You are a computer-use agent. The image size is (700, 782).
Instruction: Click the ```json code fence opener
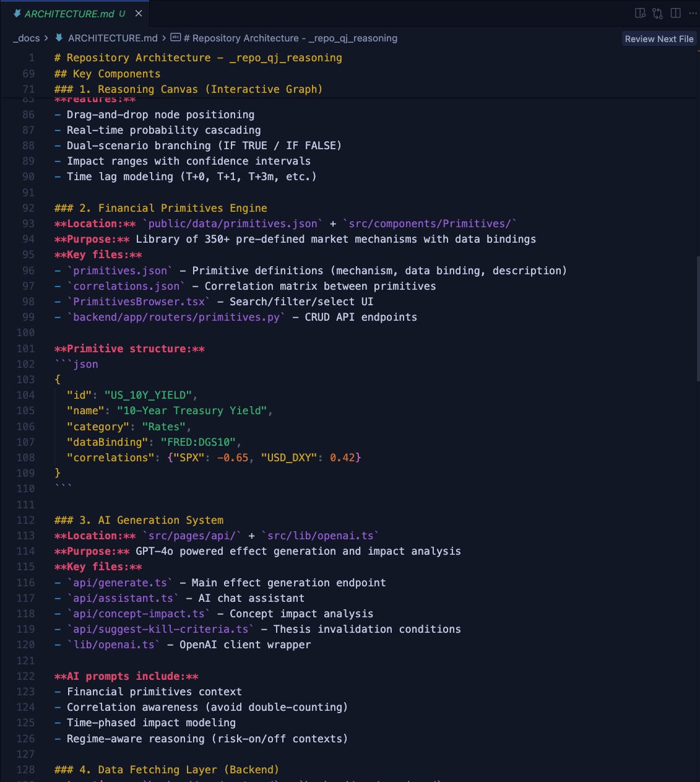(x=76, y=364)
